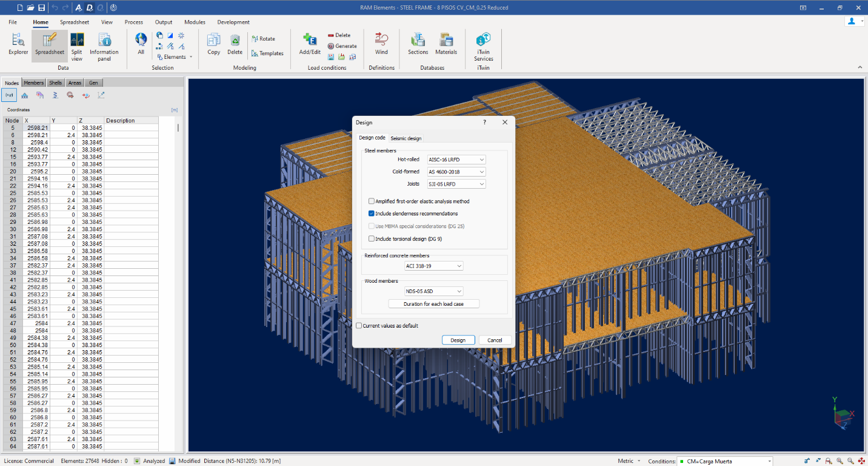
Task: Switch to Split view layout
Action: [77, 47]
